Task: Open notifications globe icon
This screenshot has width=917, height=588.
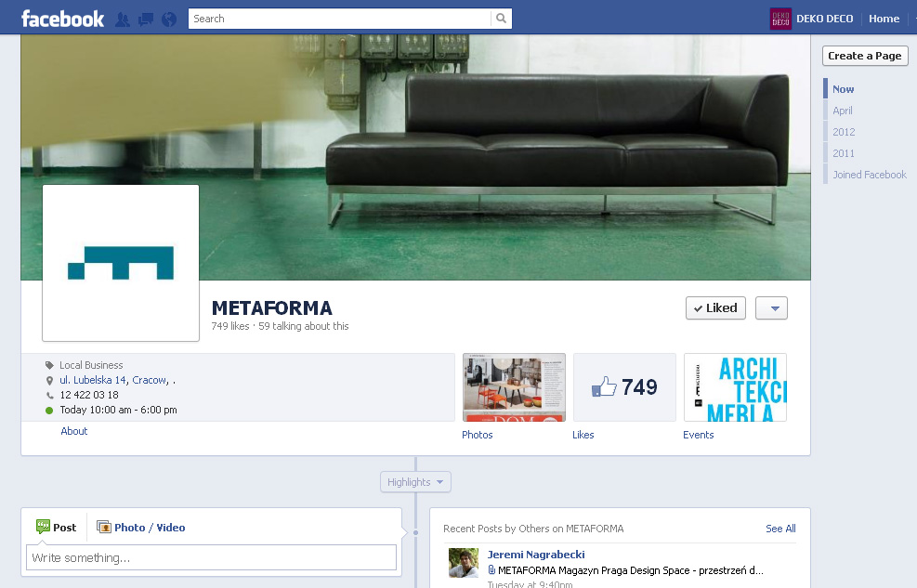Action: click(169, 20)
